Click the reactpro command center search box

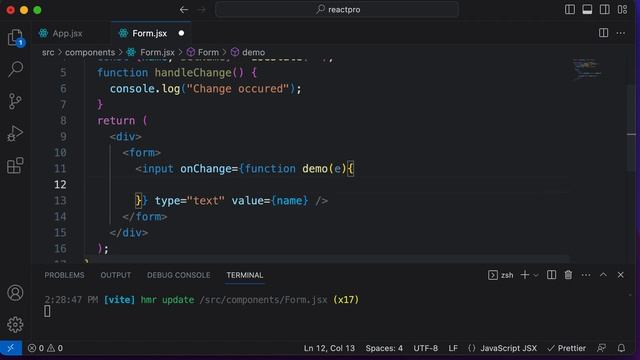pyautogui.click(x=337, y=9)
